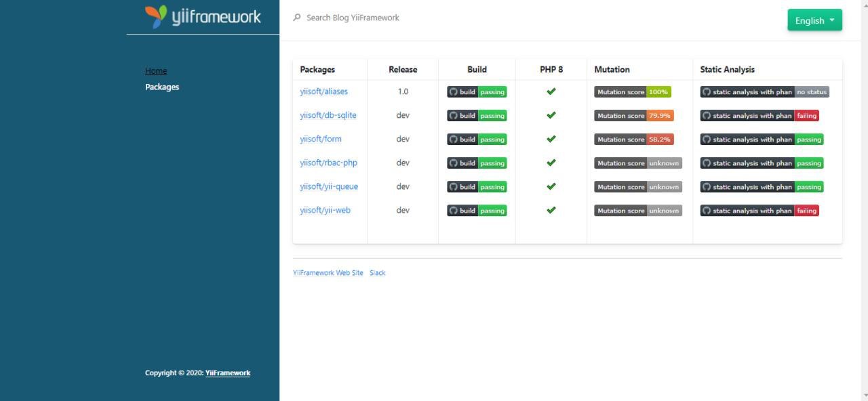The height and width of the screenshot is (401, 868).
Task: Click the Static Analysis column header
Action: 728,69
